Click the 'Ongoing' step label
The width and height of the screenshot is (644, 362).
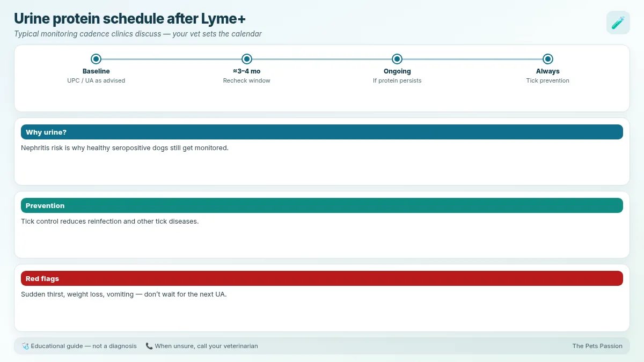(397, 71)
